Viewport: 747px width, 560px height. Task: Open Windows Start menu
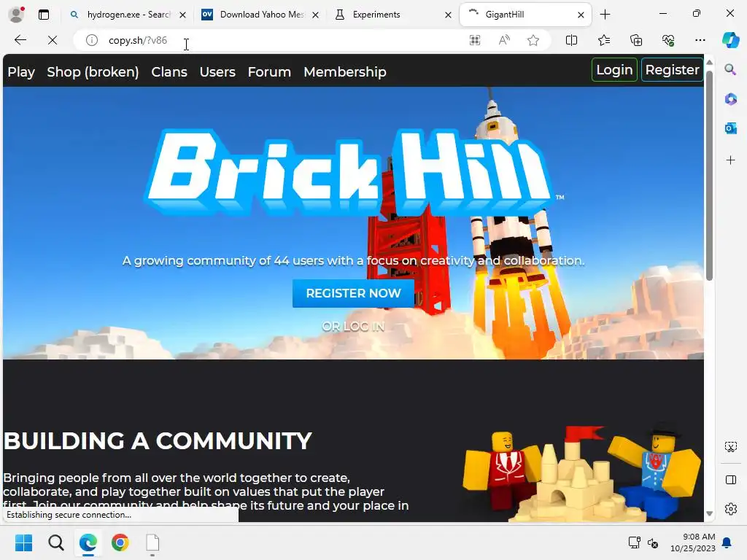click(x=23, y=542)
